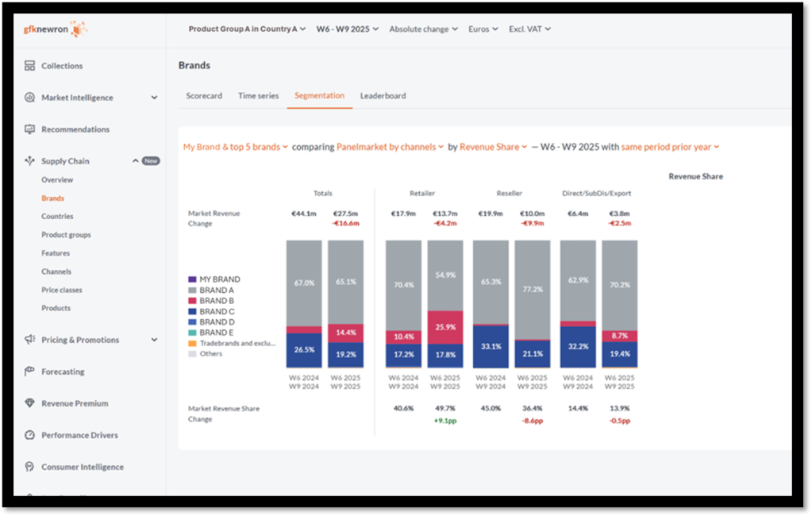
Task: Click the BRAND C legend swatch
Action: (x=192, y=311)
